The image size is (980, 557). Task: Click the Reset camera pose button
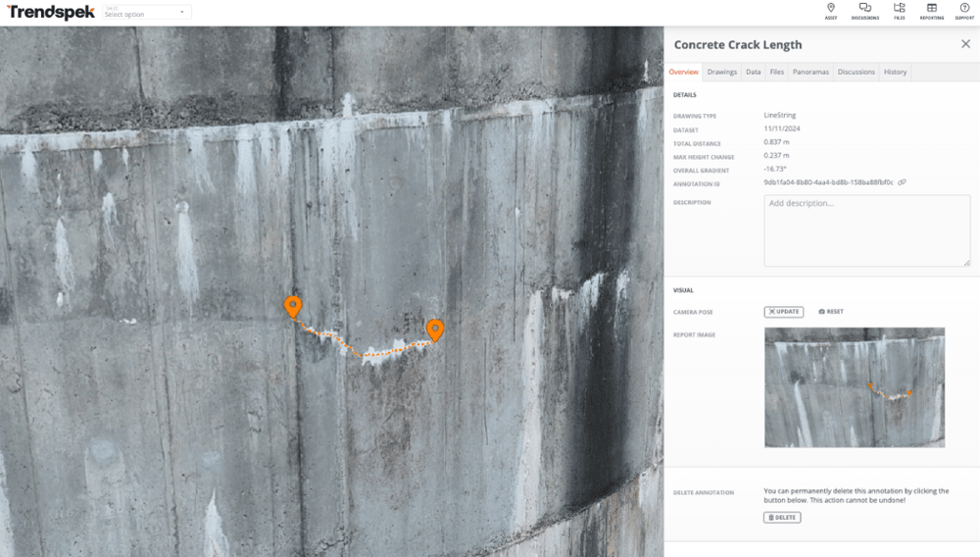point(831,311)
